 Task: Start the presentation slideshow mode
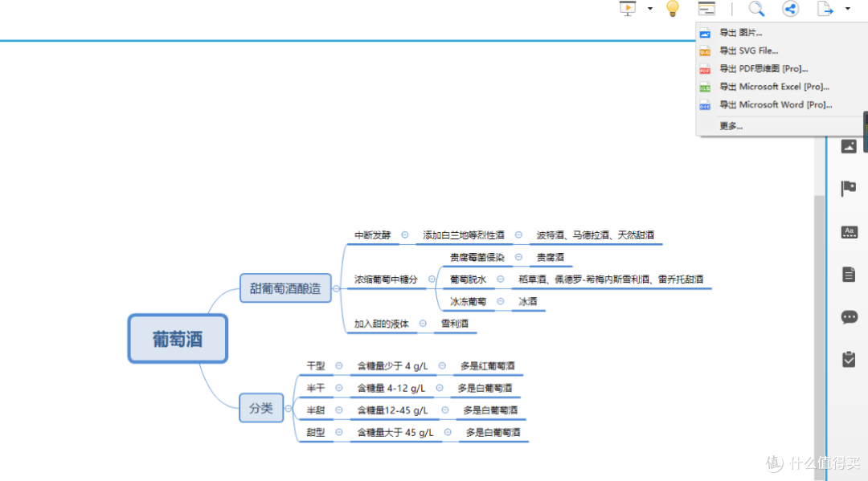pos(628,9)
